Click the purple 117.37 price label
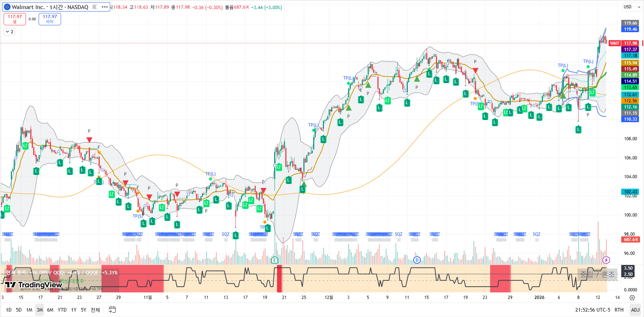 point(631,50)
